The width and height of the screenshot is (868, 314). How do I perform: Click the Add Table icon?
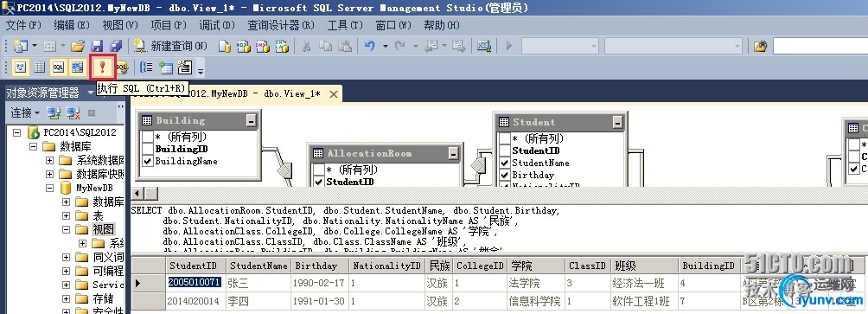(x=165, y=67)
